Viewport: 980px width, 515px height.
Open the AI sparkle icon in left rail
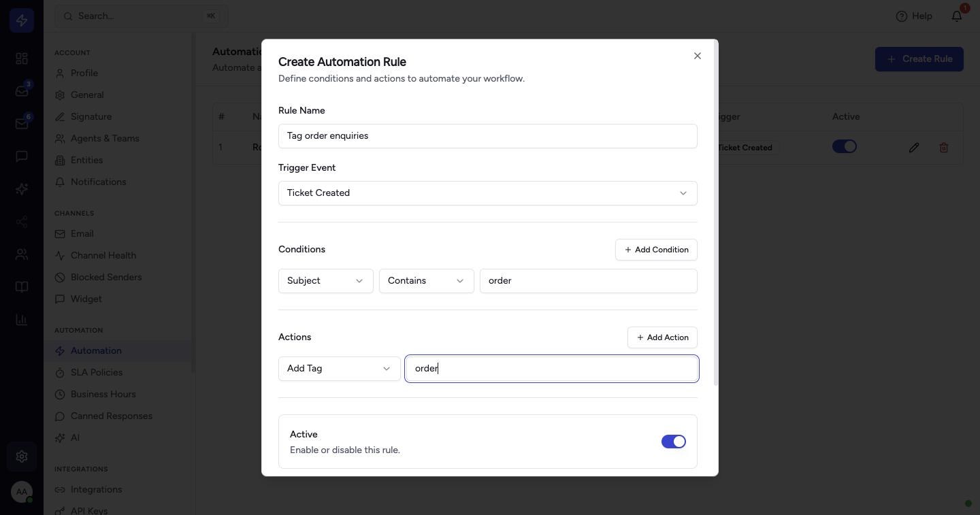tap(22, 189)
